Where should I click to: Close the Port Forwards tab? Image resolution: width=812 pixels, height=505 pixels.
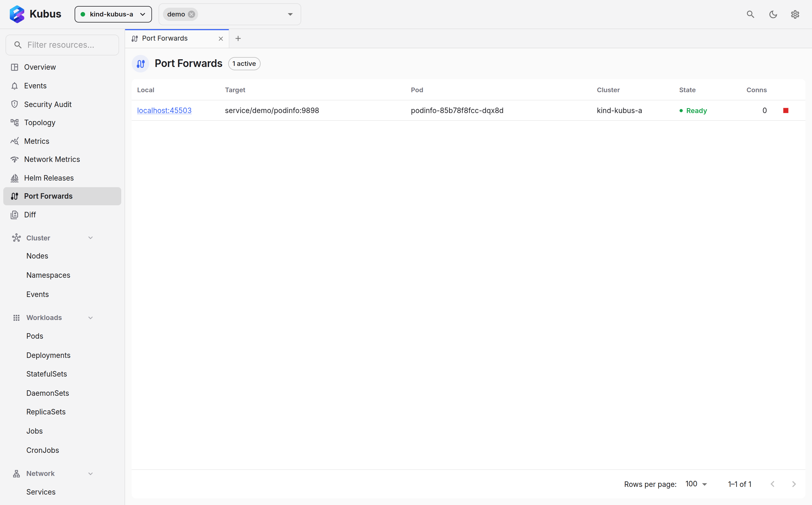pyautogui.click(x=221, y=39)
